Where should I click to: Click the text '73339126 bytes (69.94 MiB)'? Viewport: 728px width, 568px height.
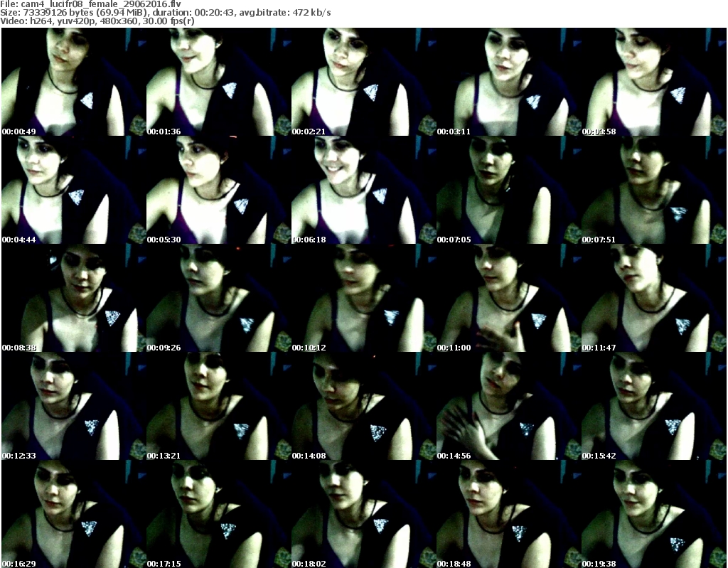click(x=75, y=13)
